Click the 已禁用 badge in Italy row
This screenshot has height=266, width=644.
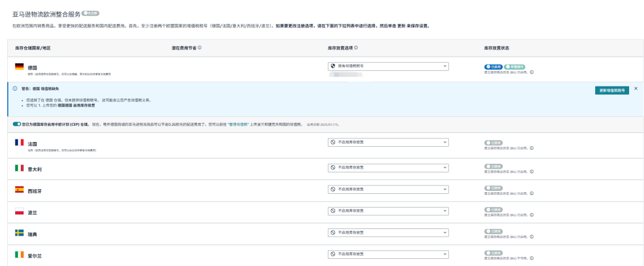pyautogui.click(x=493, y=166)
